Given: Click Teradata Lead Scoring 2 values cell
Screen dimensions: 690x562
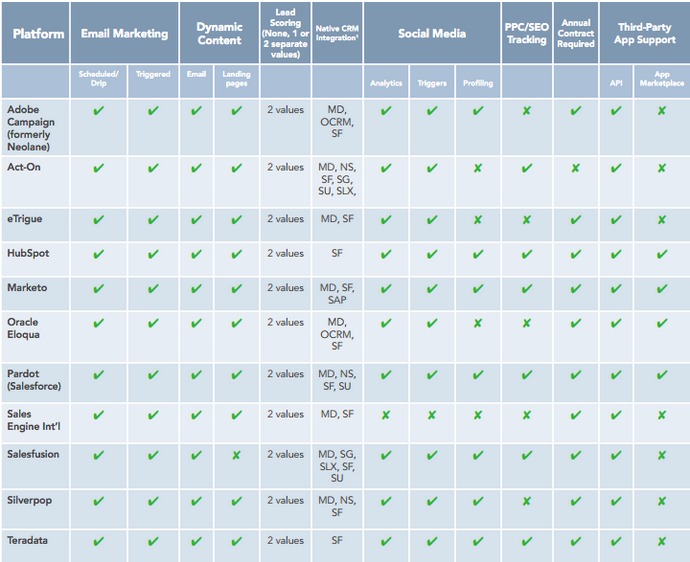Looking at the screenshot, I should [x=285, y=540].
